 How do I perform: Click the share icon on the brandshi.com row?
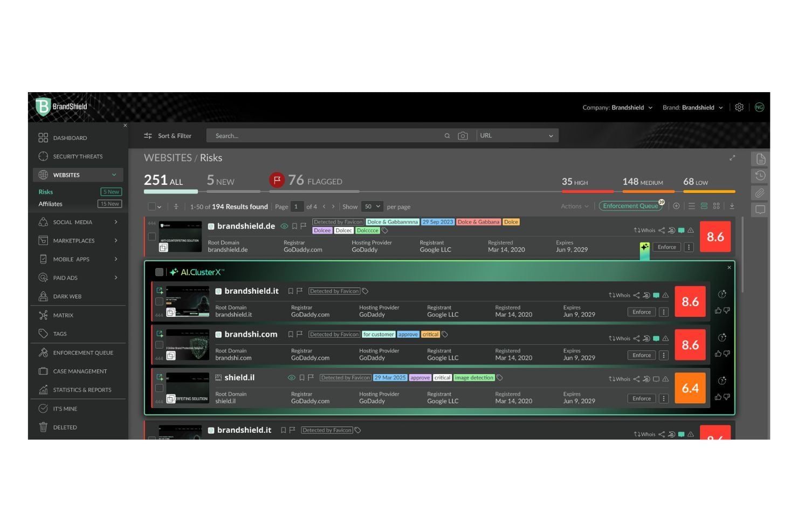[637, 338]
